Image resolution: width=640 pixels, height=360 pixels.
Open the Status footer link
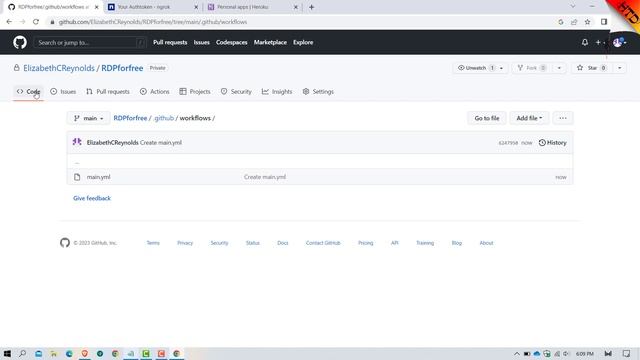tap(253, 243)
